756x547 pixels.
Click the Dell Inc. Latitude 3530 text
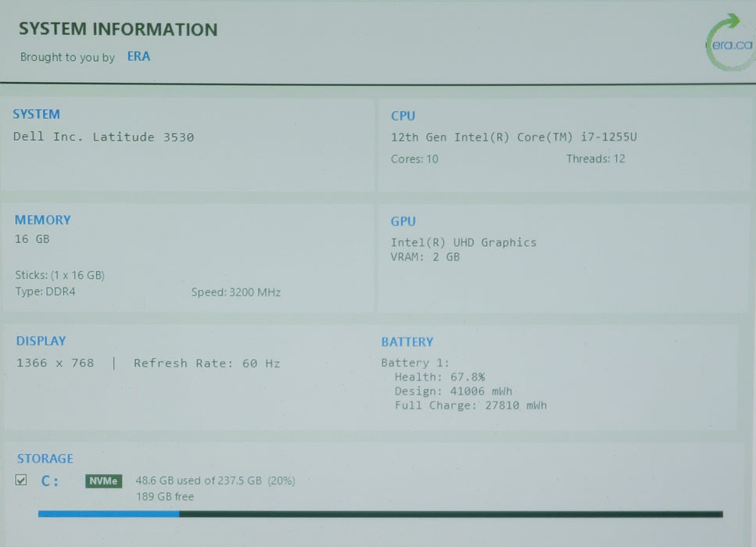point(103,138)
